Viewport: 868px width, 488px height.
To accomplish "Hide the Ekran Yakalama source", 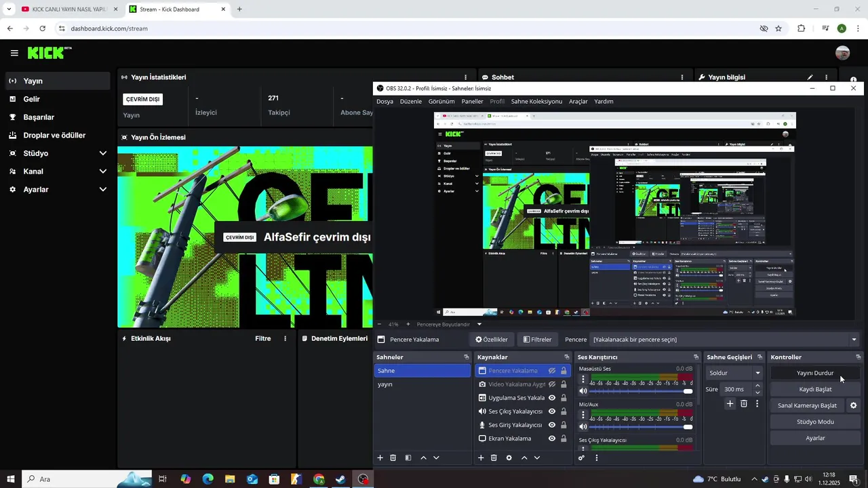I will point(552,439).
